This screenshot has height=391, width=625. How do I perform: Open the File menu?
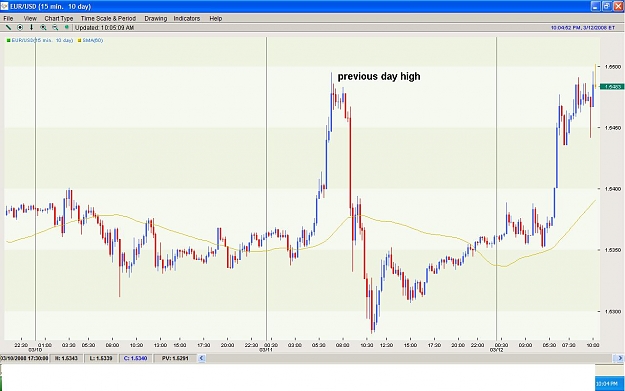[8, 18]
